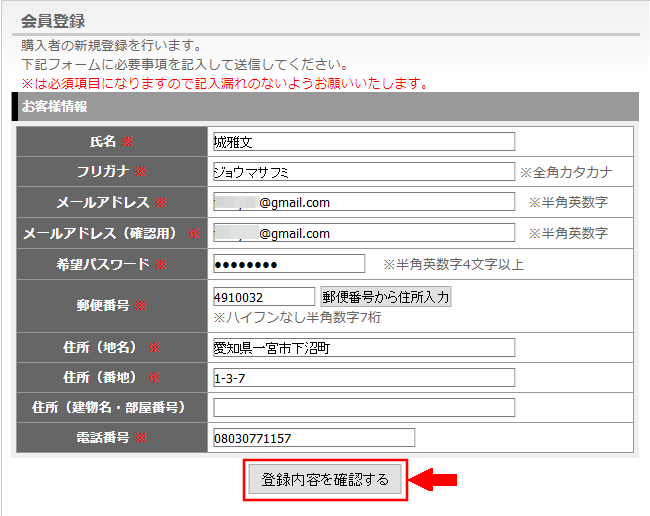
Task: Click the メールアドレス email input field
Action: click(x=364, y=202)
